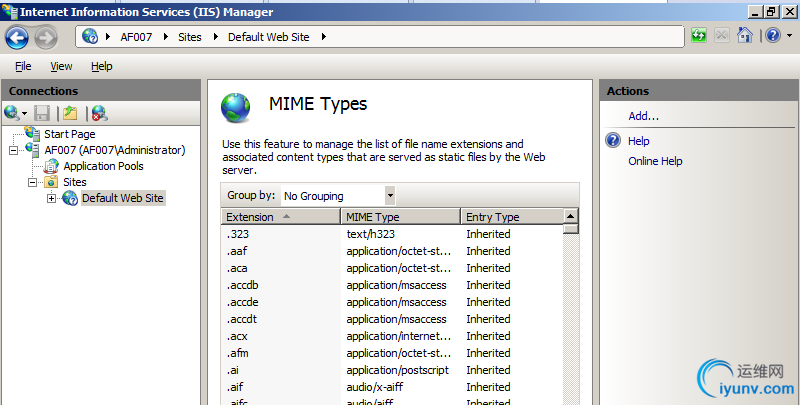Image resolution: width=800 pixels, height=405 pixels.
Task: Sort by the Extension column header
Action: (281, 217)
